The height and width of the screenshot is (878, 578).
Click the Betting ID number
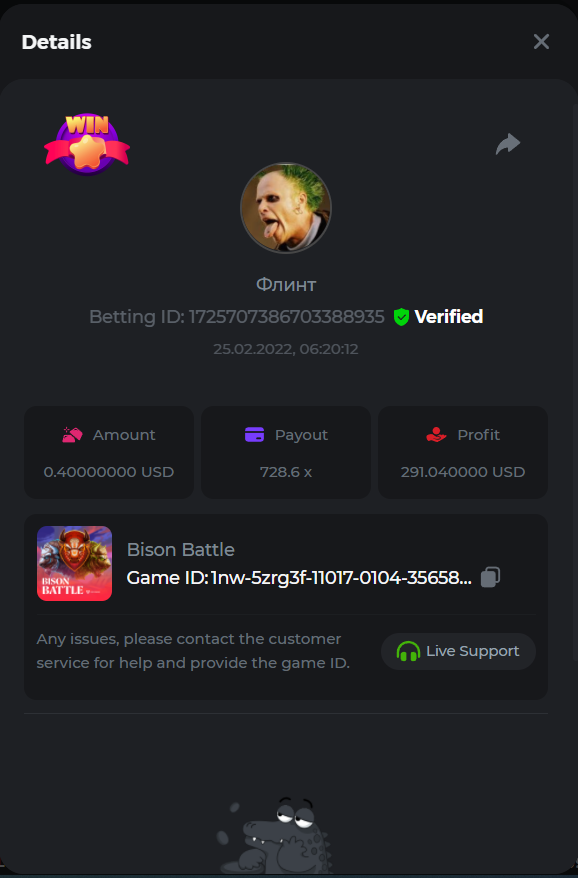[286, 317]
